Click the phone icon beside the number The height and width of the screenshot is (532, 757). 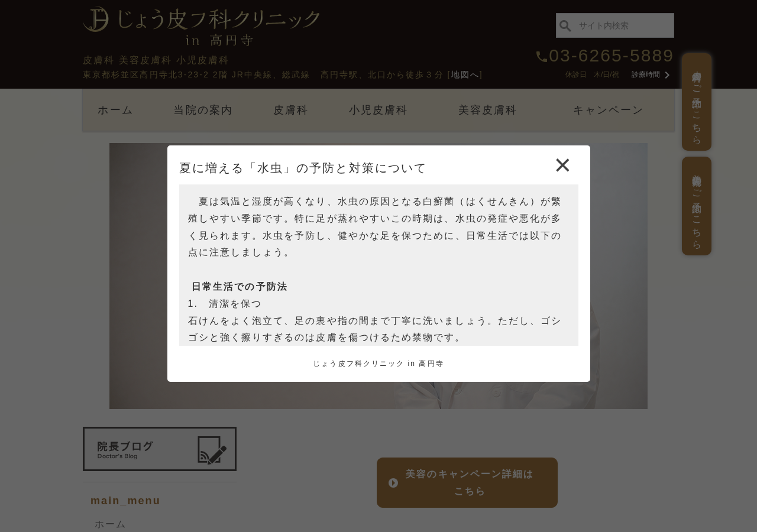click(x=542, y=56)
